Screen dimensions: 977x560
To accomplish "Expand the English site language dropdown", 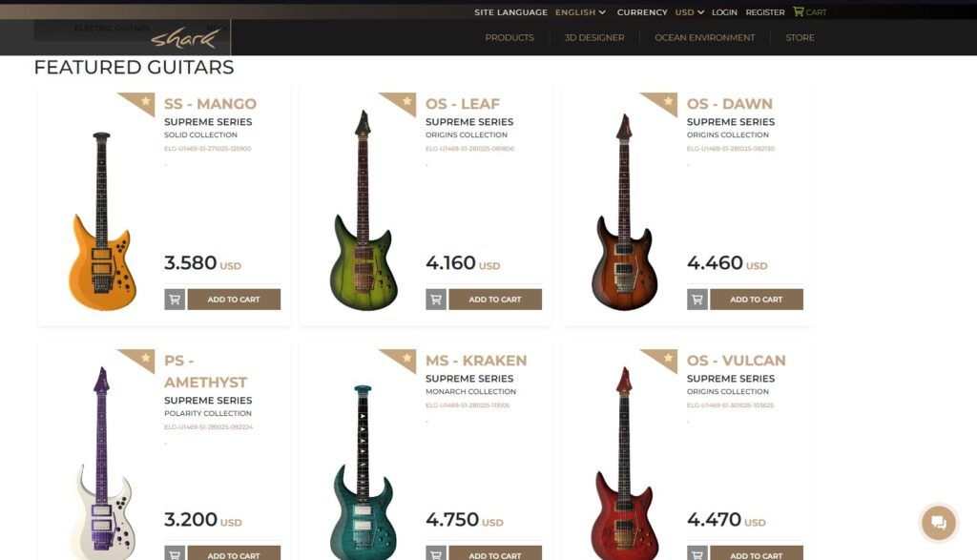I will click(580, 11).
